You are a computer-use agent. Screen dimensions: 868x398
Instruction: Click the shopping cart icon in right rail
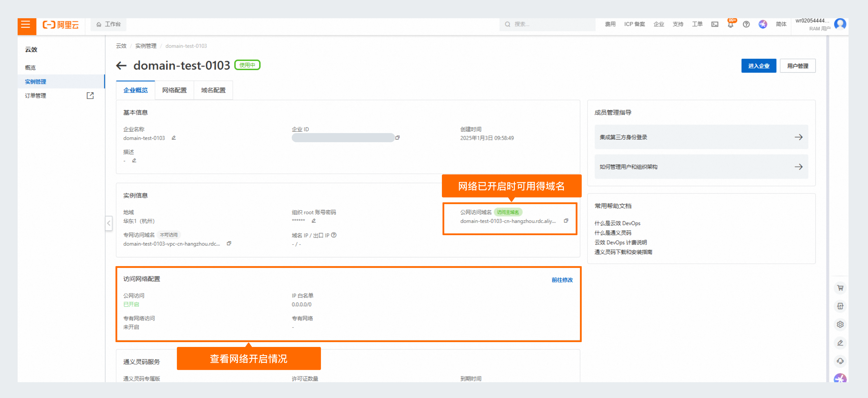tap(840, 288)
